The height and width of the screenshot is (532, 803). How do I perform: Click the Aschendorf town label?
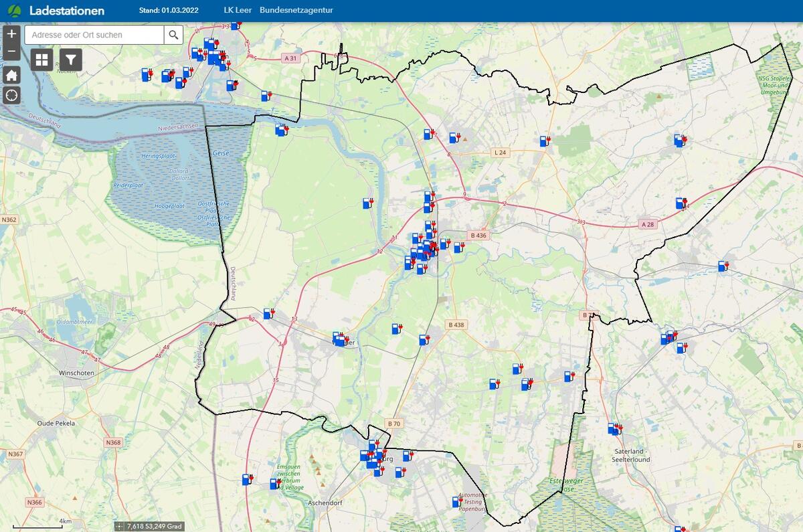(325, 502)
